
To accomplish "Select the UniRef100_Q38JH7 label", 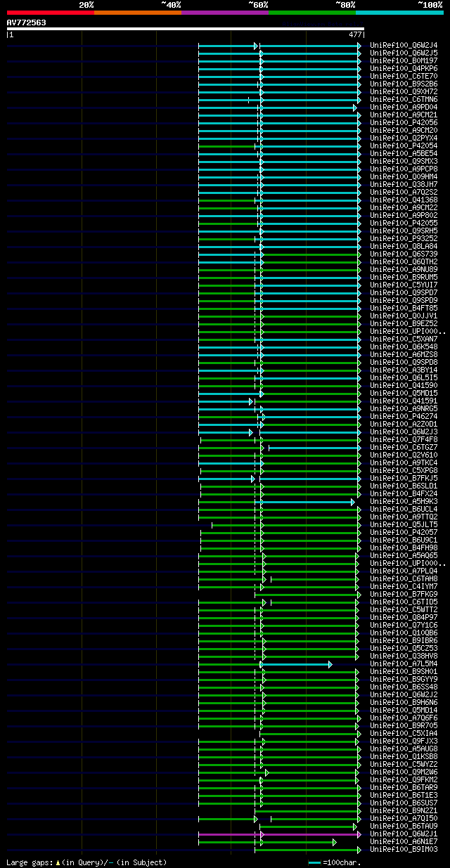I will (x=404, y=185).
